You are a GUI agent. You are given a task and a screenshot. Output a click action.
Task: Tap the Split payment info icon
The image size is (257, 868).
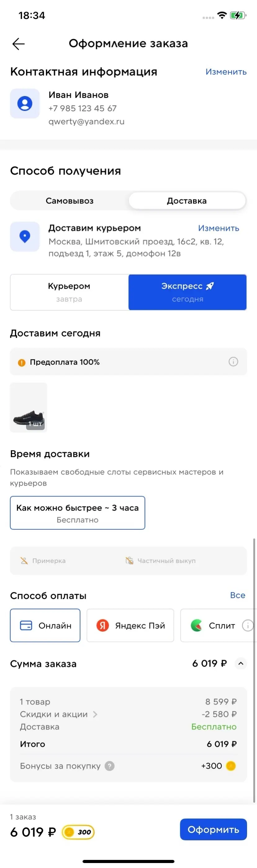pos(248,626)
